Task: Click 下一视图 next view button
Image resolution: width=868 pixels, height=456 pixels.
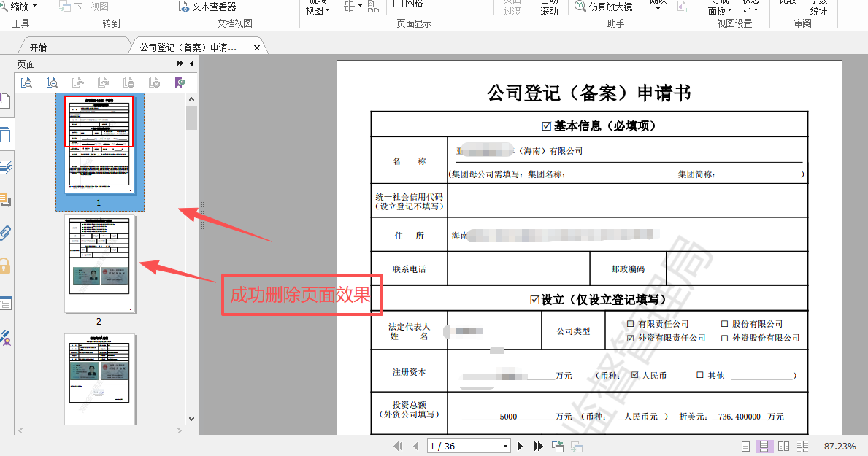Action: (x=84, y=7)
